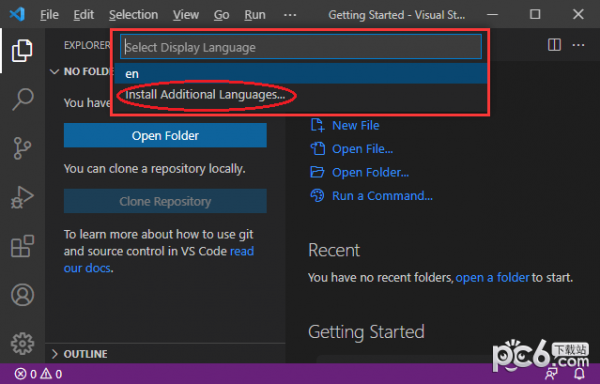Click the Open Folder icon in Start list
Viewport: 600px width, 384px height.
(x=317, y=172)
